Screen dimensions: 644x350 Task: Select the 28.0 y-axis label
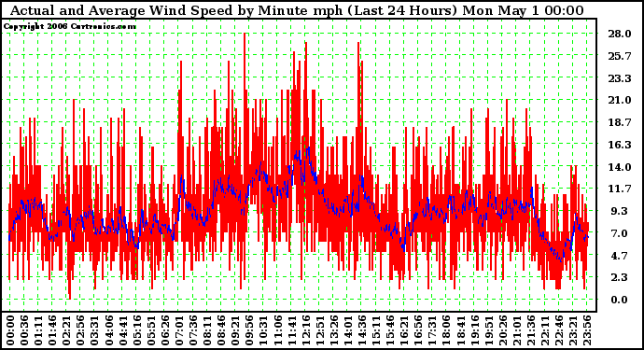click(x=620, y=34)
